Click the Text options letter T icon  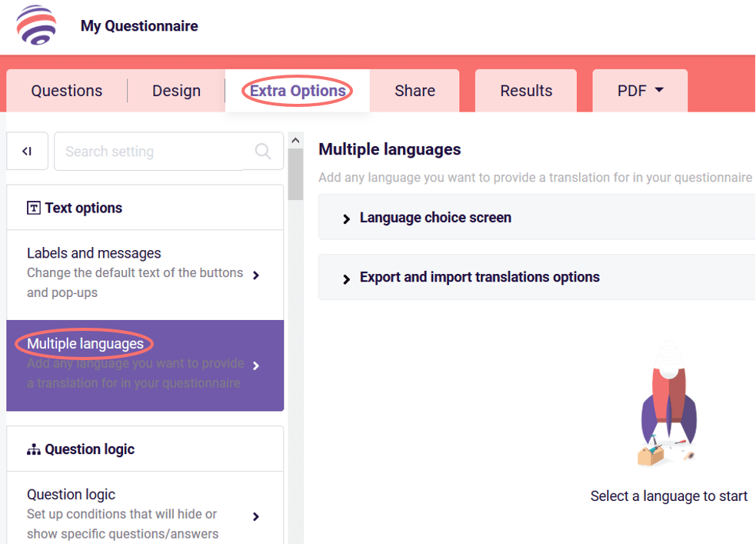34,207
